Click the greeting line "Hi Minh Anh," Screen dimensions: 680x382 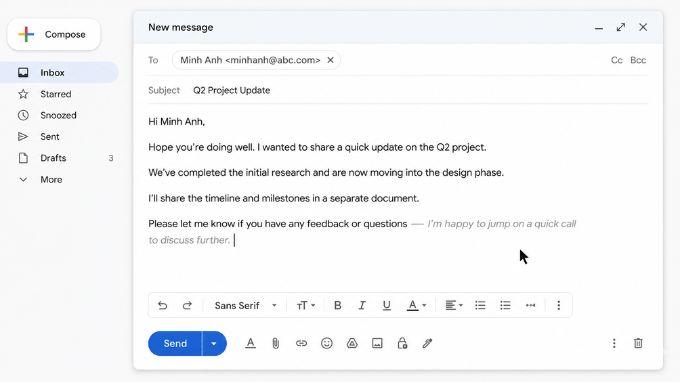pos(177,121)
